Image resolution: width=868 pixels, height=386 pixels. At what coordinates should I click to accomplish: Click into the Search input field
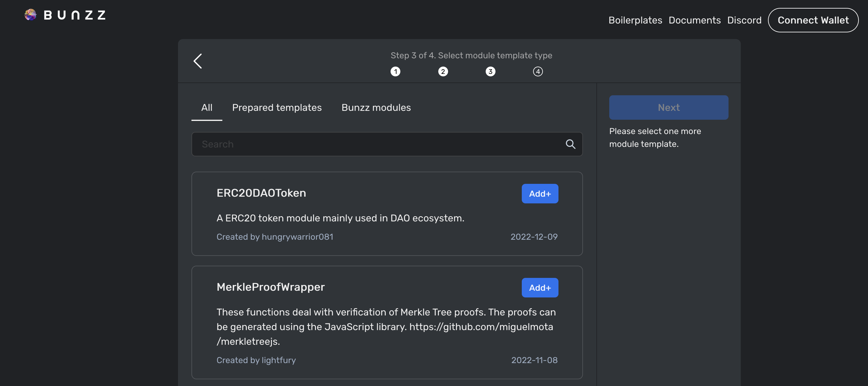(377, 144)
